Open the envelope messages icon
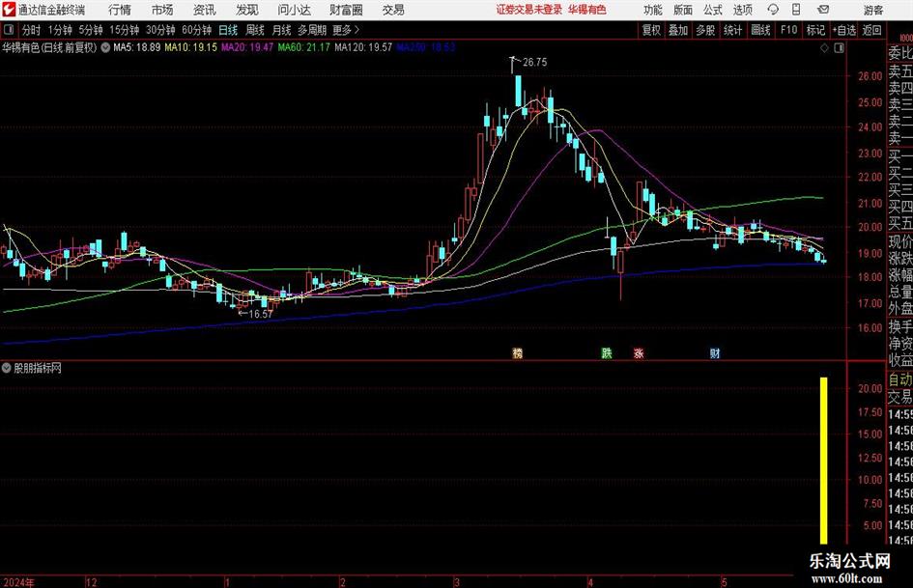The width and height of the screenshot is (913, 588). coord(823,10)
